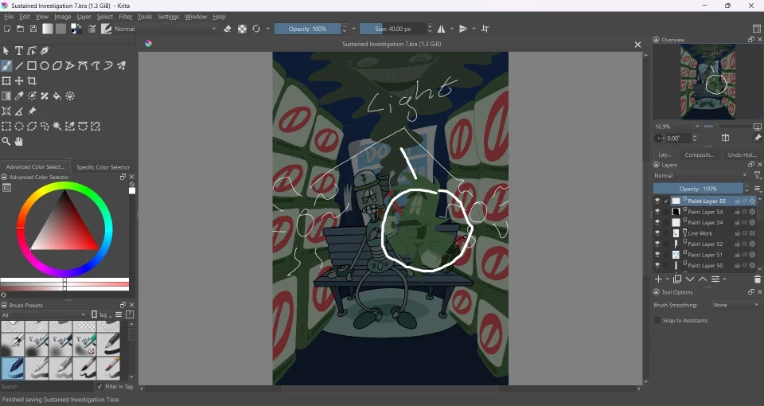
Task: Move the layer down with arrow button
Action: (689, 279)
